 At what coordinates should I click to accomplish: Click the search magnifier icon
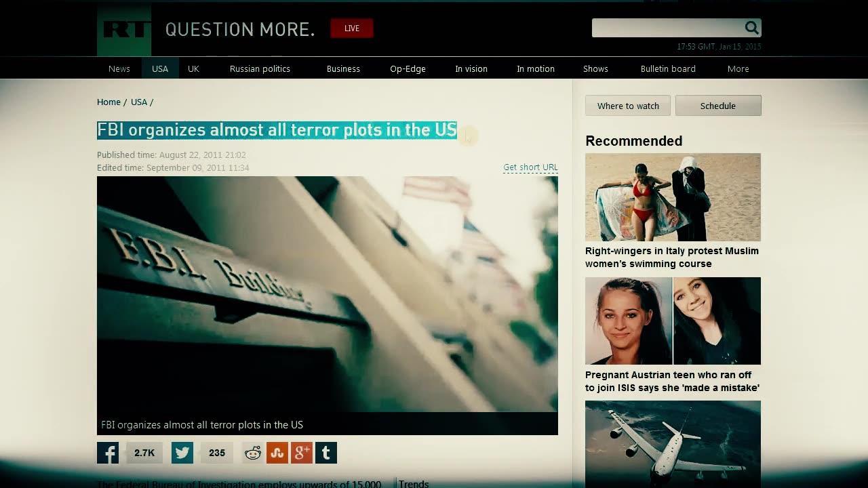click(751, 28)
